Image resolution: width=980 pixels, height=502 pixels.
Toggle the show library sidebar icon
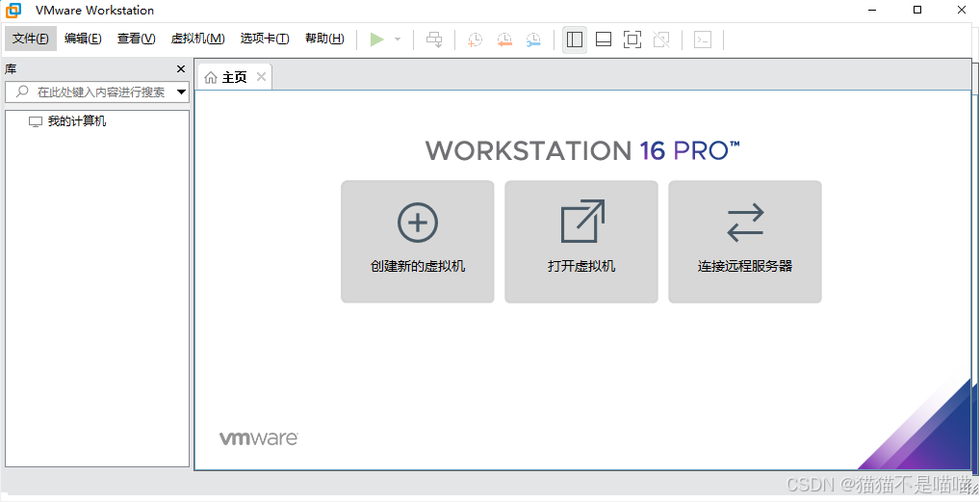[575, 40]
